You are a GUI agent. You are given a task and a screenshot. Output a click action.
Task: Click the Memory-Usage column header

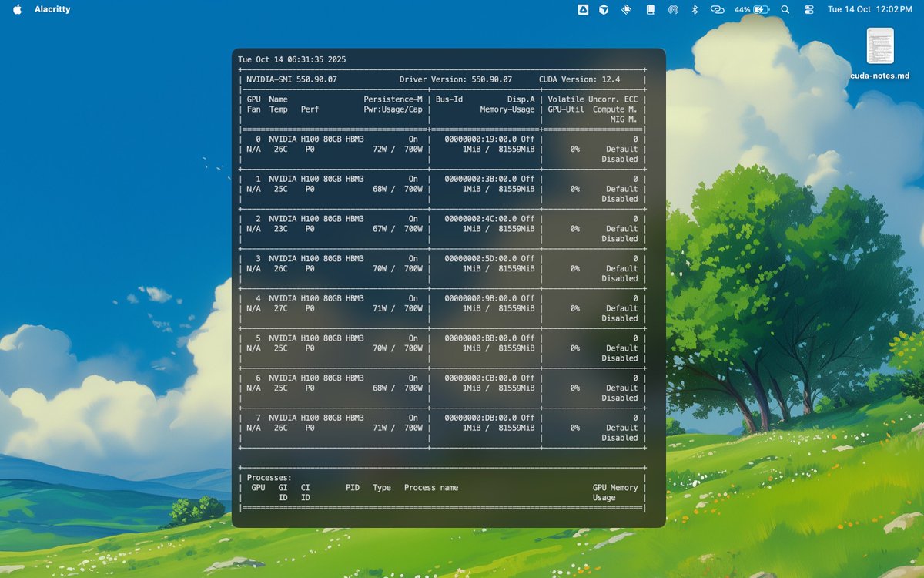pyautogui.click(x=507, y=109)
